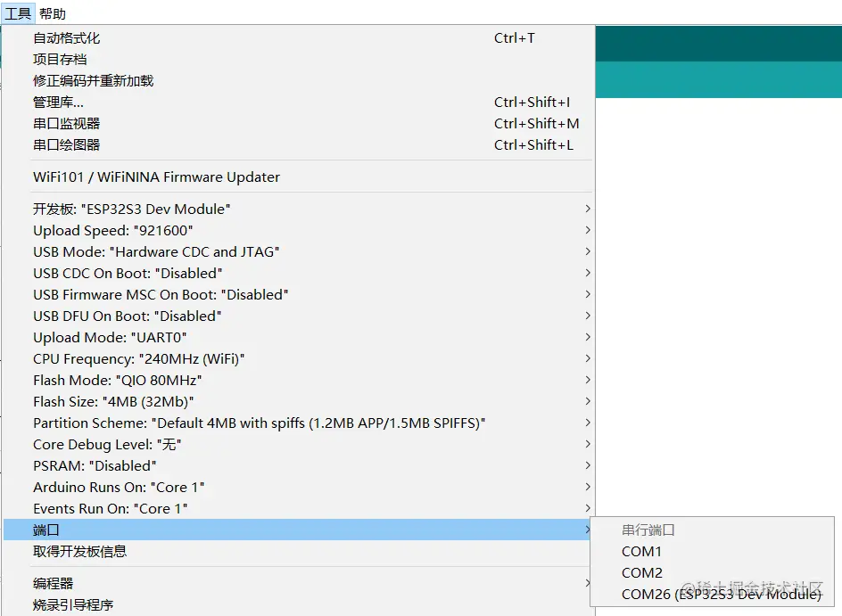Expand USB CDC On Boot submenu

299,273
